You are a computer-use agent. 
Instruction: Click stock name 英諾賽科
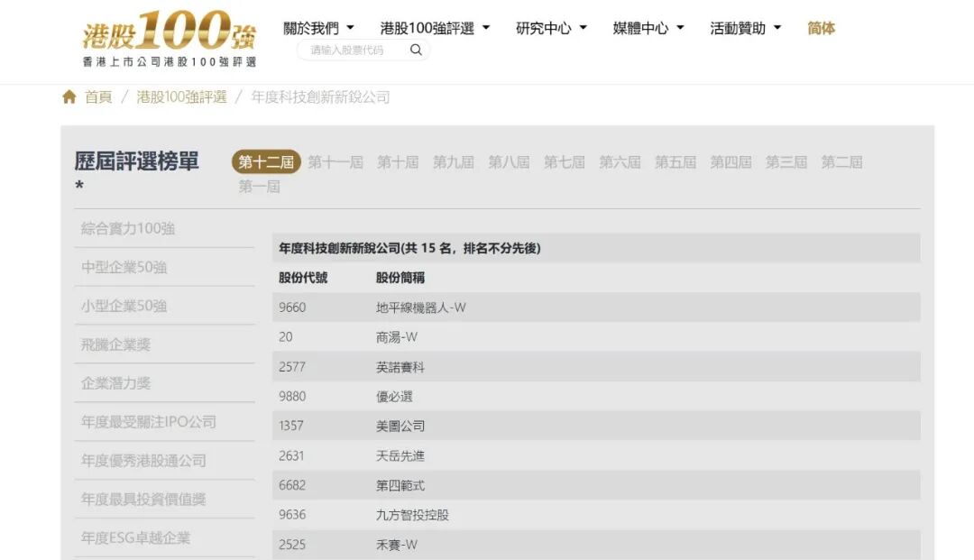pos(400,367)
